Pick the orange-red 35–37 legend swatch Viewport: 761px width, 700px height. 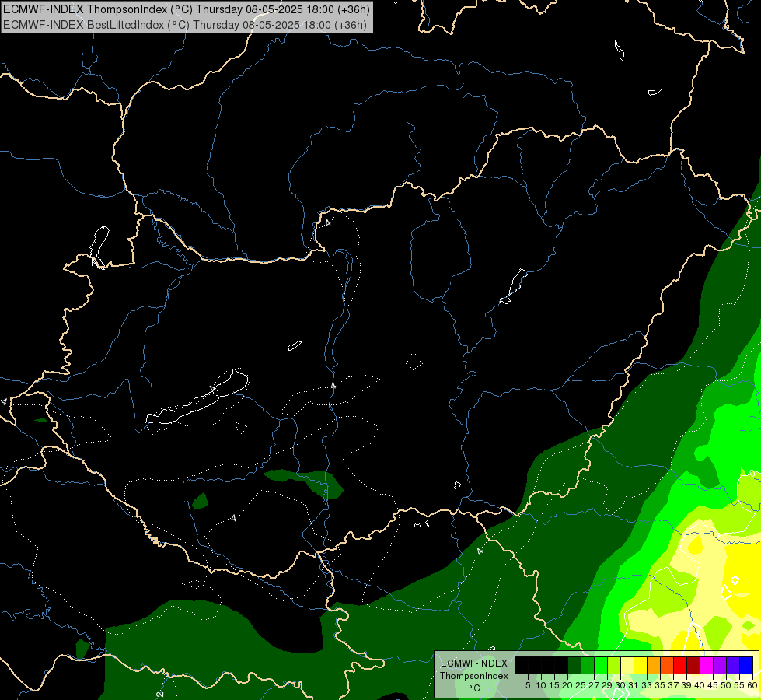(x=667, y=665)
